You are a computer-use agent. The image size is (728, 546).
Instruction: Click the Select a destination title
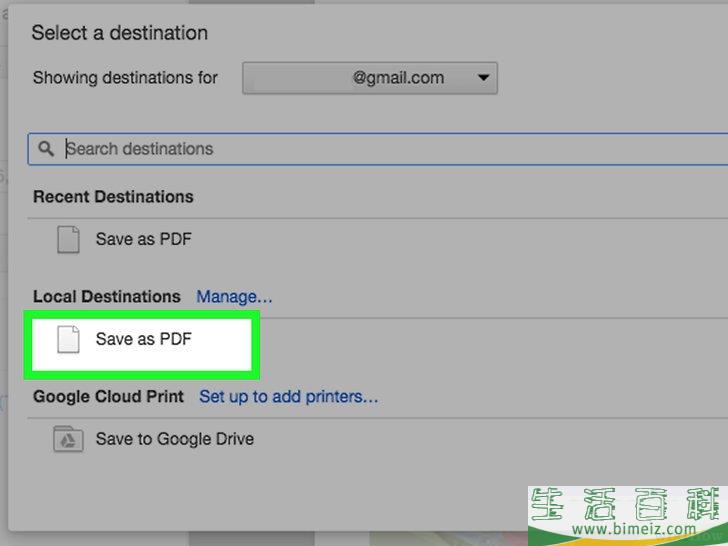(x=120, y=33)
